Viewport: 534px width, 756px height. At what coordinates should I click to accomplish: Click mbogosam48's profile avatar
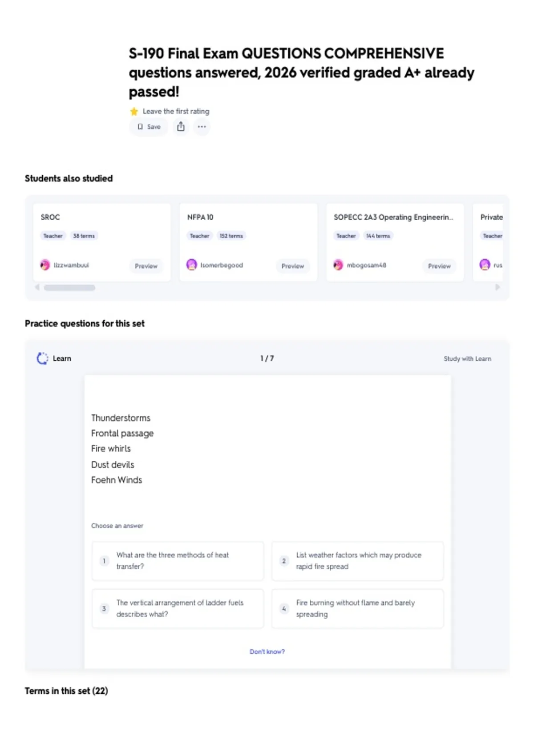coord(338,265)
